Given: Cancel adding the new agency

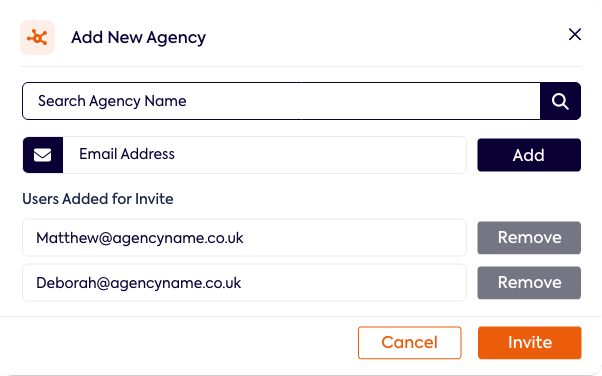Looking at the screenshot, I should tap(410, 343).
